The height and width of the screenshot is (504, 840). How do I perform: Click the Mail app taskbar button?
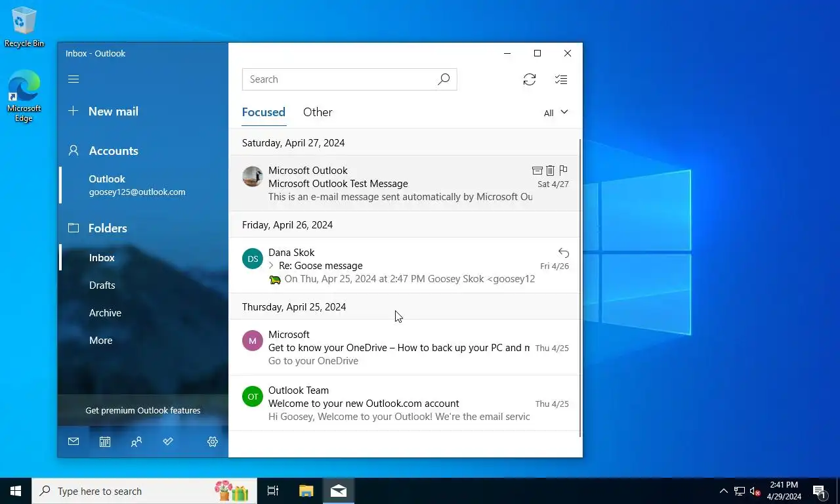pos(339,491)
